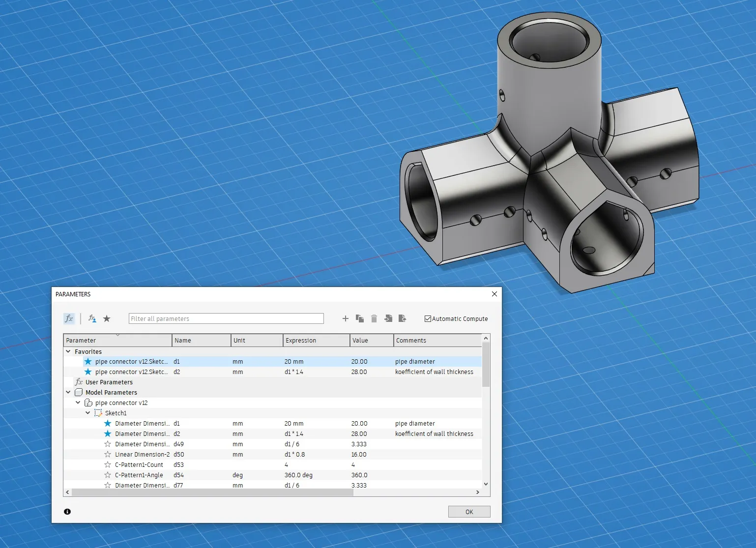The image size is (756, 548).
Task: Click the Model Parameters box icon
Action: point(79,392)
